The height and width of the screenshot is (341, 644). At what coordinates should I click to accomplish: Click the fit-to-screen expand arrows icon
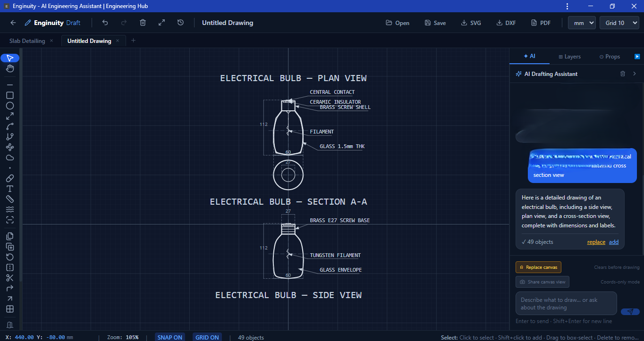click(161, 23)
